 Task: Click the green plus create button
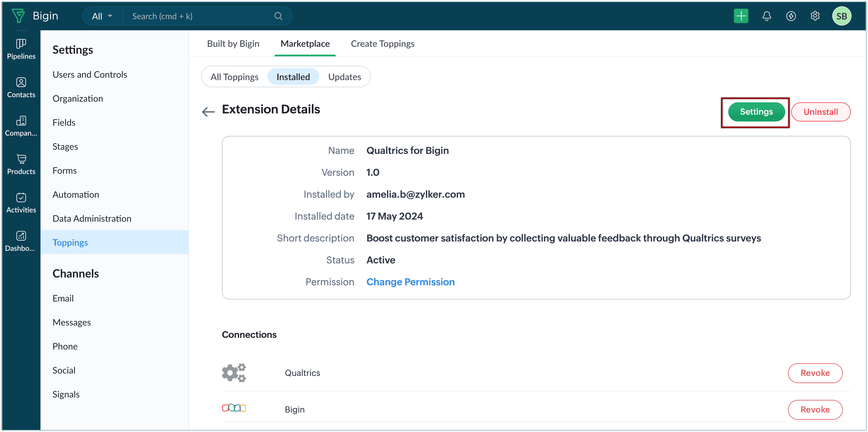741,16
